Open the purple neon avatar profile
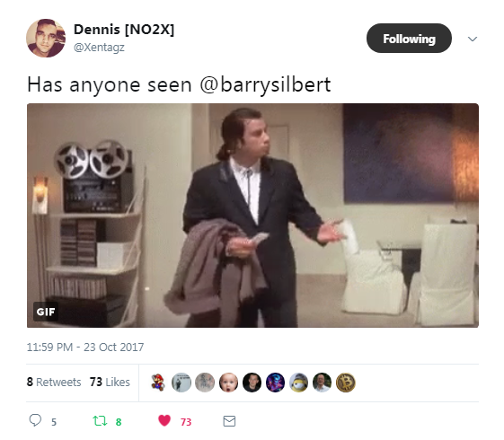This screenshot has width=504, height=440. (x=275, y=383)
